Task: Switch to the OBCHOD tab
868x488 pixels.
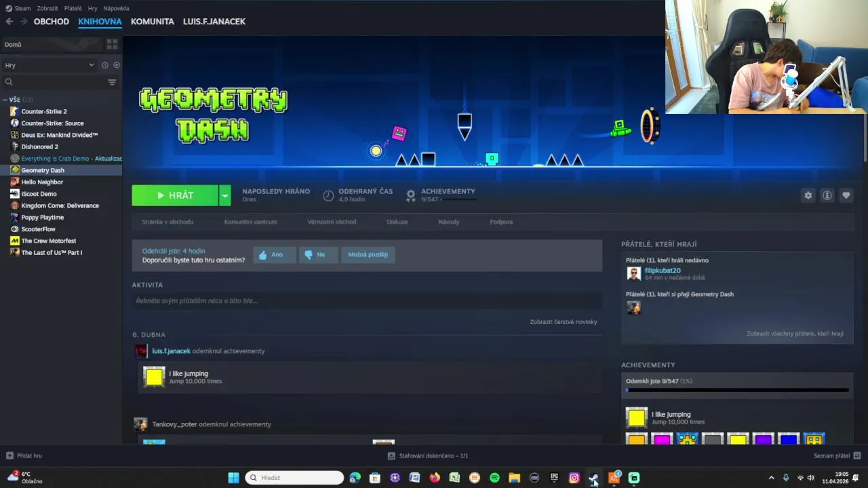Action: click(x=52, y=22)
